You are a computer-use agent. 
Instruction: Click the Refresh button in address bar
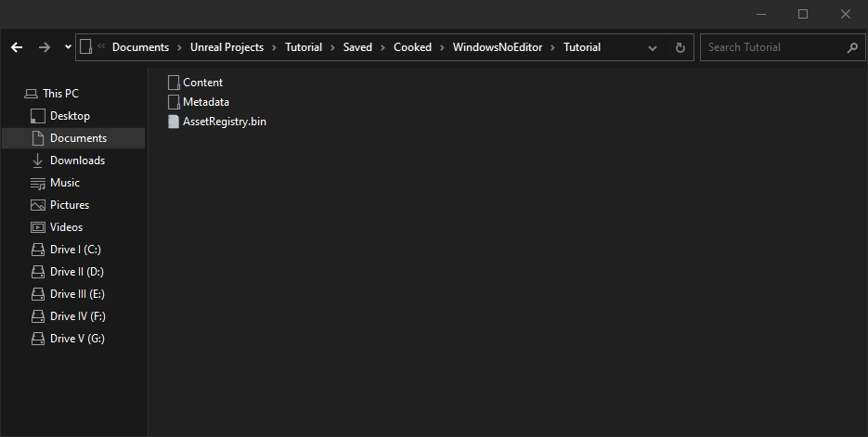[x=680, y=47]
